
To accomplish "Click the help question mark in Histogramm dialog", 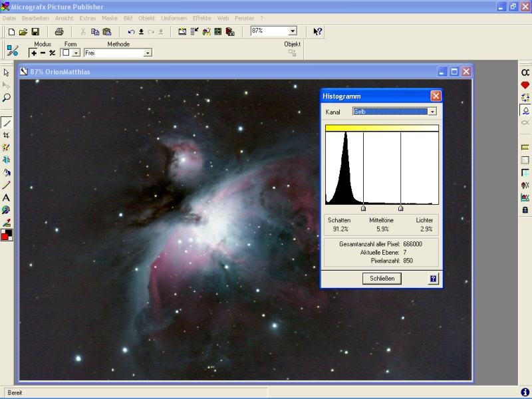I will 433,279.
